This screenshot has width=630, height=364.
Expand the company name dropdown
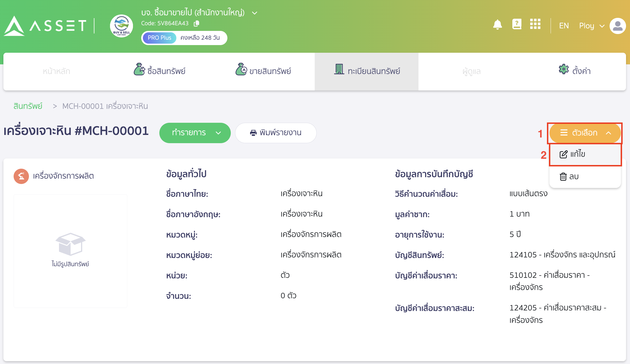pos(254,13)
